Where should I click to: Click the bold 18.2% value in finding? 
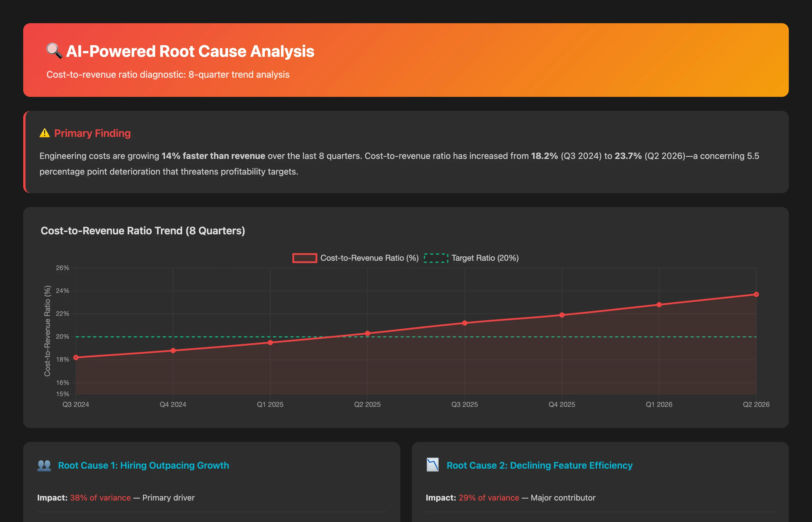(x=544, y=156)
